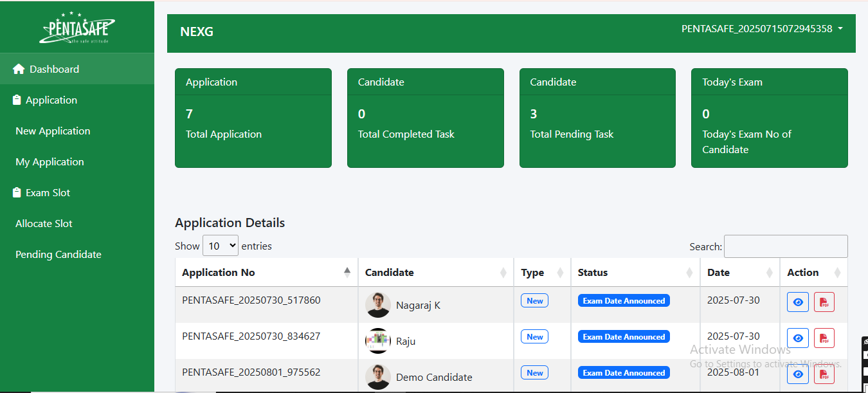View Demo Candidate application with eye icon
The width and height of the screenshot is (868, 393).
(x=797, y=374)
